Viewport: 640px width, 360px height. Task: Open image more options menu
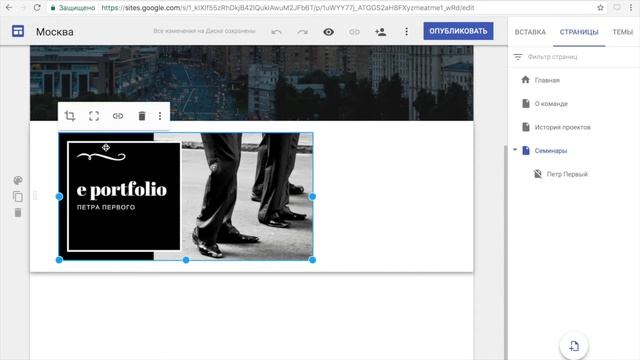click(x=160, y=116)
